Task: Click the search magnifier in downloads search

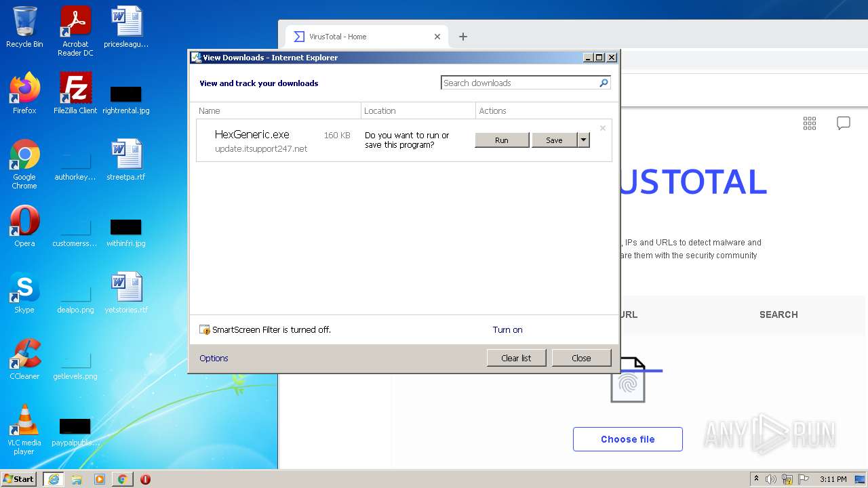Action: [604, 83]
